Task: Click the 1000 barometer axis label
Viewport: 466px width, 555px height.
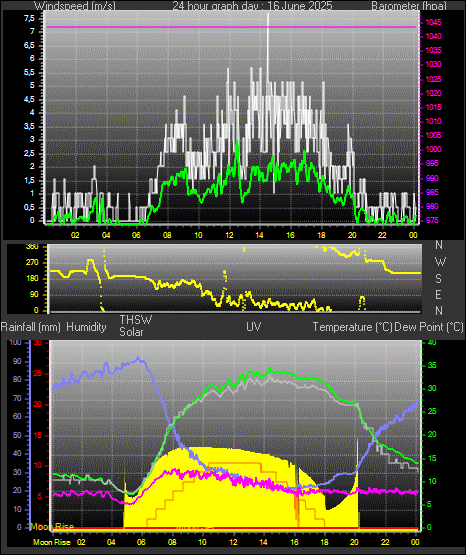Action: coord(433,149)
